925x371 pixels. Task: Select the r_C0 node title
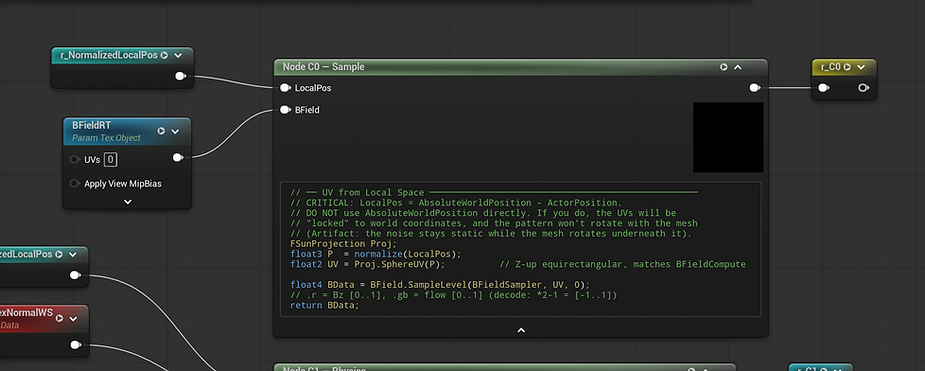(x=830, y=67)
